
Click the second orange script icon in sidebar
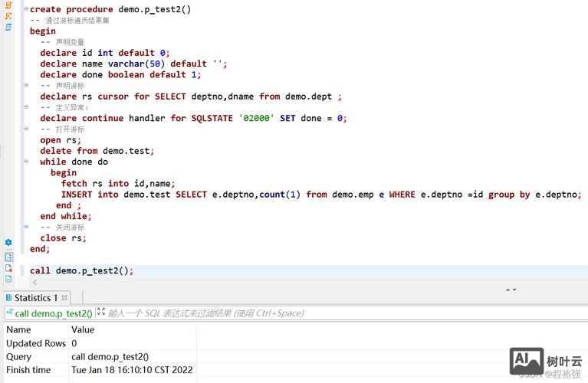coord(8,15)
